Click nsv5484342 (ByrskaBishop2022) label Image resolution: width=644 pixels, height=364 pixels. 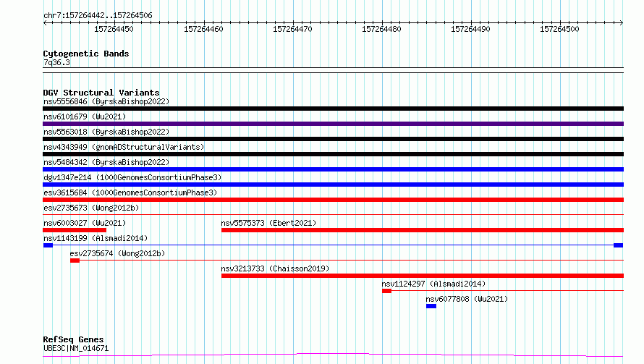click(106, 162)
